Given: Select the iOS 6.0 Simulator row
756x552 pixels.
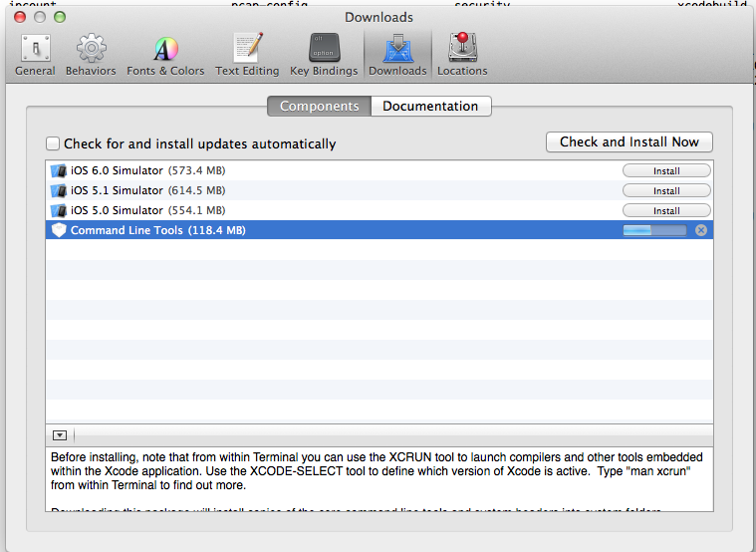Looking at the screenshot, I should point(379,170).
